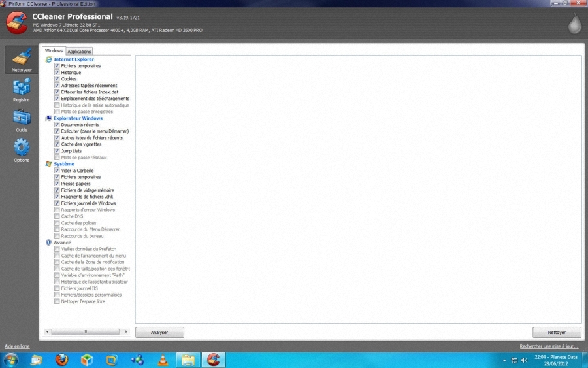Click 'Emplacement des téléchargements' label
The width and height of the screenshot is (588, 368).
point(95,99)
